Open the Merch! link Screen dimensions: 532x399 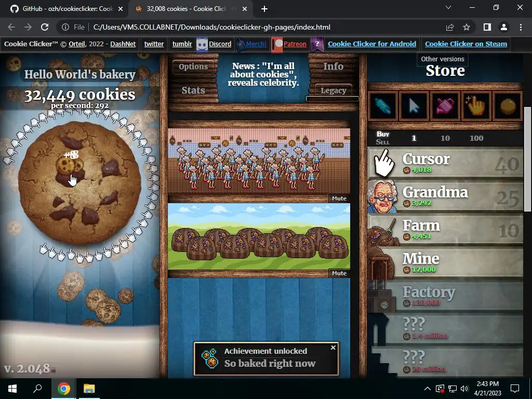[256, 44]
